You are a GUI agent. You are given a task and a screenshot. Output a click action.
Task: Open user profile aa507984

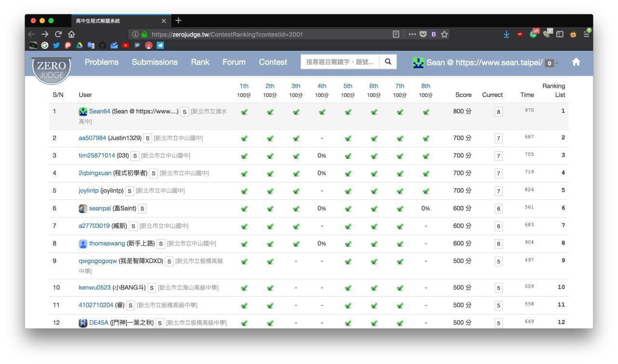point(92,138)
